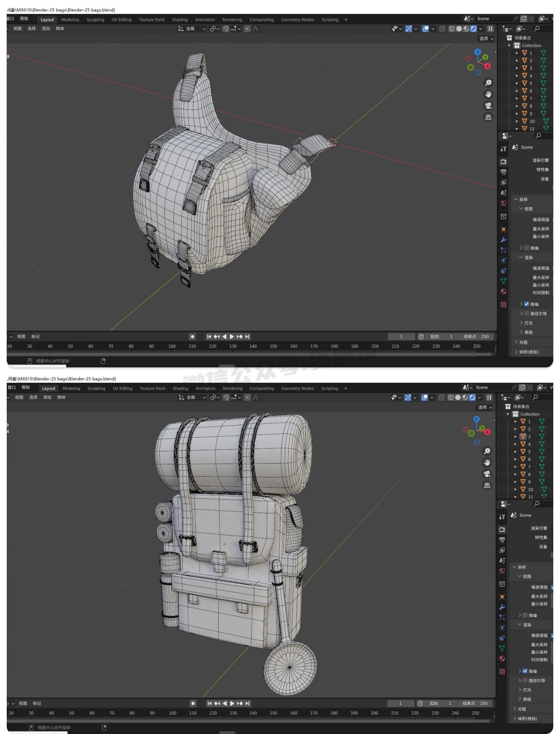The height and width of the screenshot is (734, 560).
Task: Open Output properties tab in sling-bag window
Action: point(503,172)
